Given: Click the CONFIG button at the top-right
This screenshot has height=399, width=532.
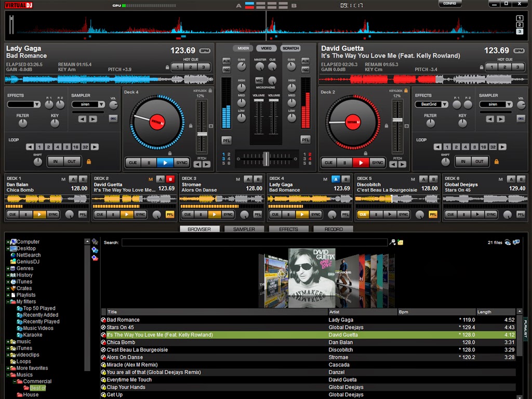Looking at the screenshot, I should [449, 3].
